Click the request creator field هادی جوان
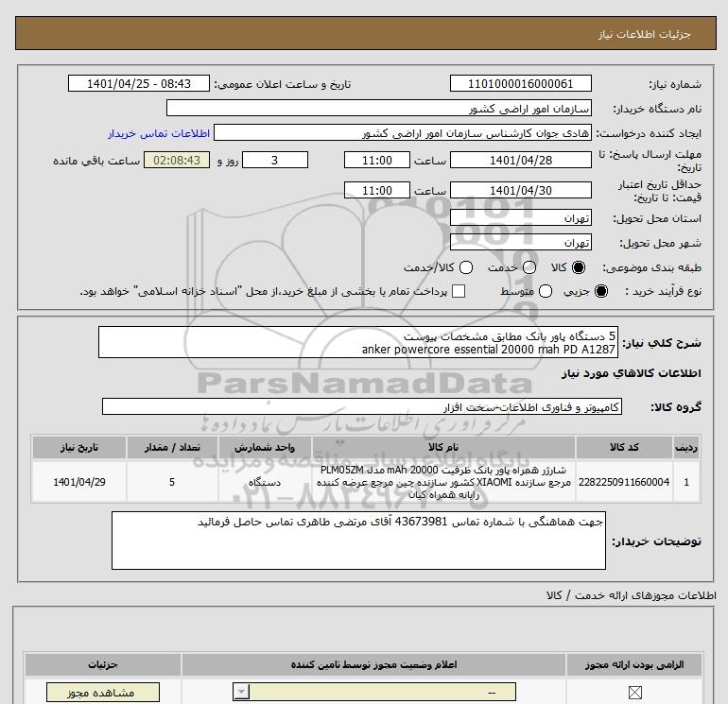Image resolution: width=728 pixels, height=704 pixels. [403, 133]
